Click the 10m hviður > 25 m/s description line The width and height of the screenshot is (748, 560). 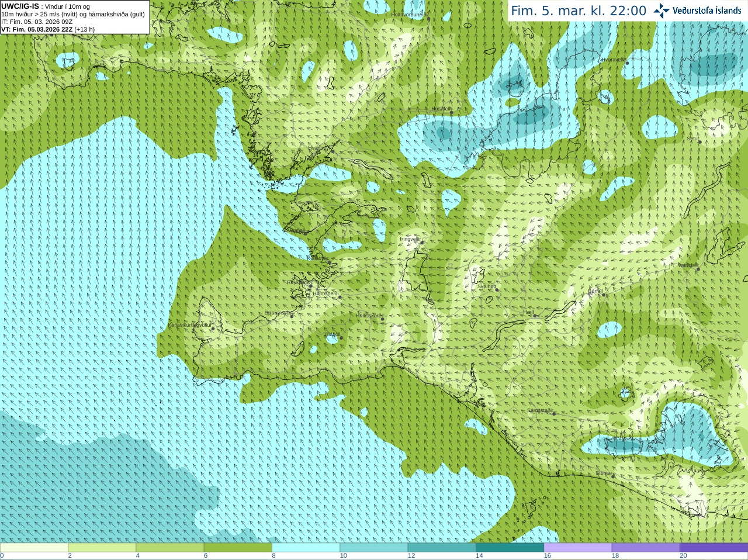[73, 14]
